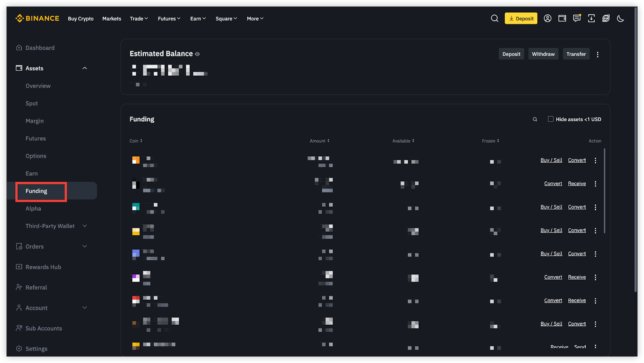Go to Alpha in the sidebar
The width and height of the screenshot is (644, 363).
33,209
